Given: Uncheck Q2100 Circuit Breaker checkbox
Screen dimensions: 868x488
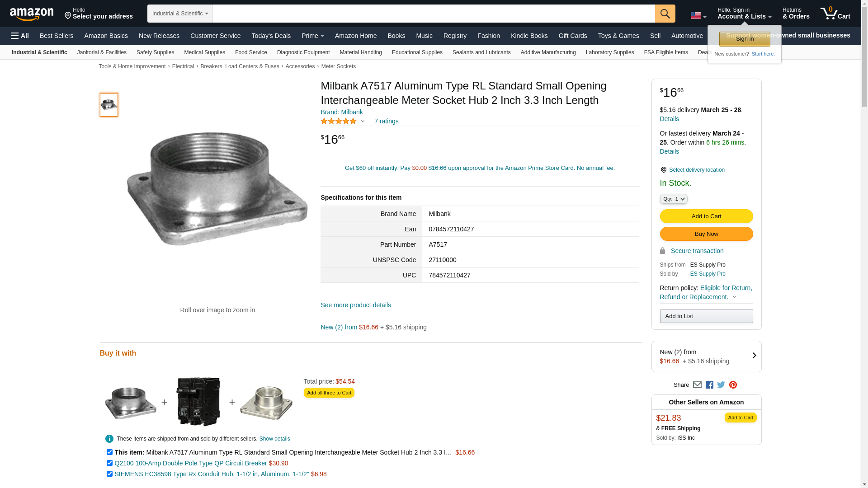Looking at the screenshot, I should click(x=109, y=463).
